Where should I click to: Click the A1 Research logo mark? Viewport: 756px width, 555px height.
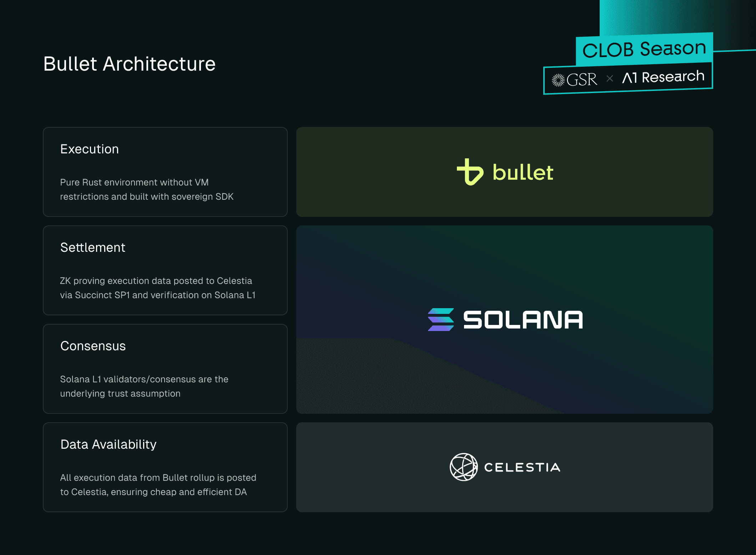pos(630,78)
